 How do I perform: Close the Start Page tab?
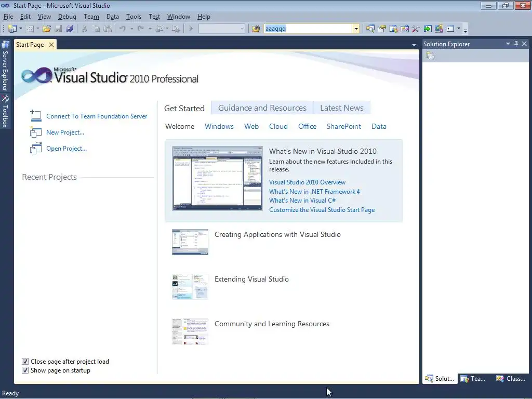[x=51, y=45]
